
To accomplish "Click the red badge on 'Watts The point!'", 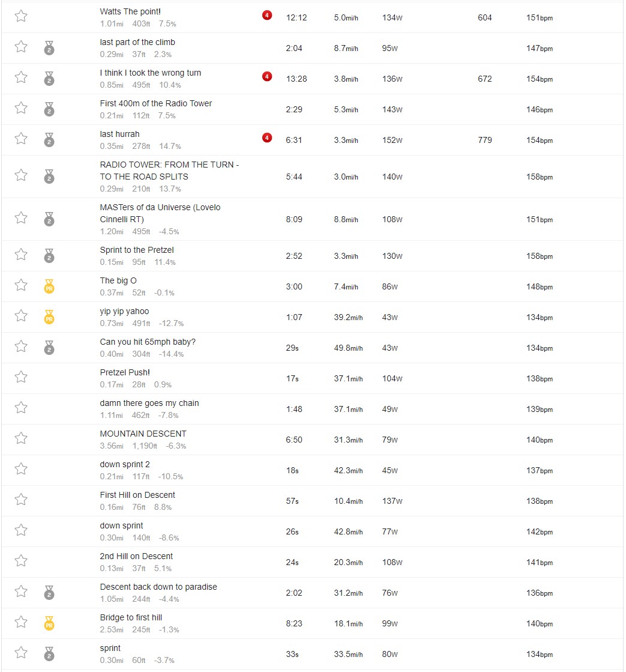I will coord(266,16).
